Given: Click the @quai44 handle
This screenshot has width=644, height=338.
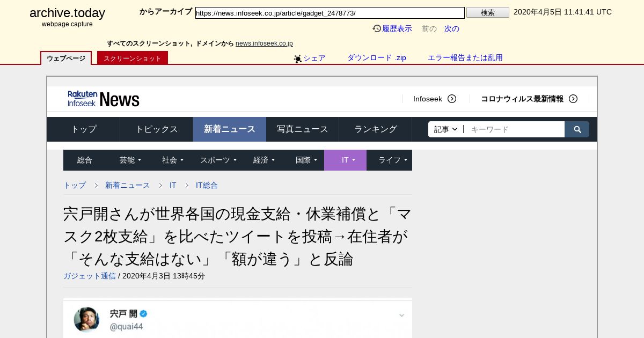Looking at the screenshot, I should click(127, 326).
